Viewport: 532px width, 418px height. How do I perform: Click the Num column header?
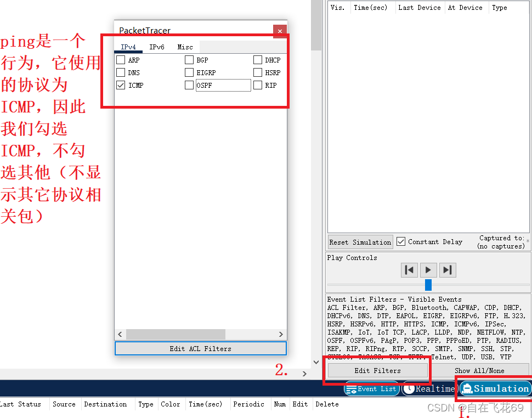[280, 404]
